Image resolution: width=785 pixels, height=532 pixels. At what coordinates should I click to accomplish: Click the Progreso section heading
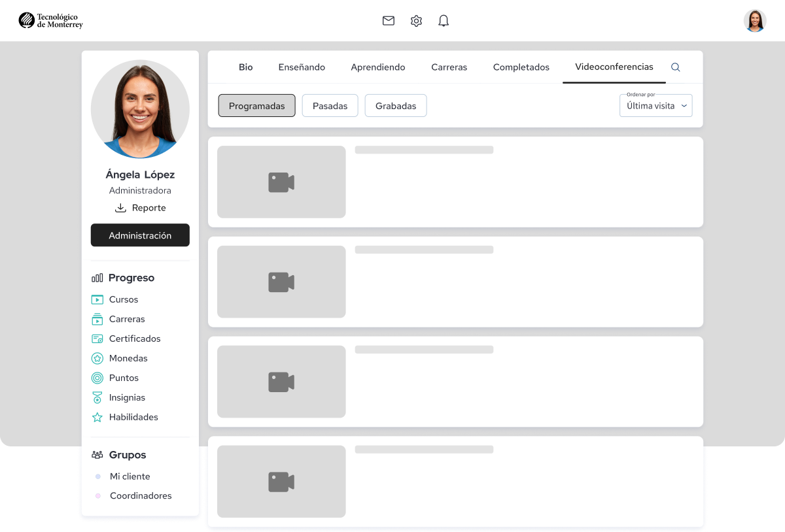[131, 278]
